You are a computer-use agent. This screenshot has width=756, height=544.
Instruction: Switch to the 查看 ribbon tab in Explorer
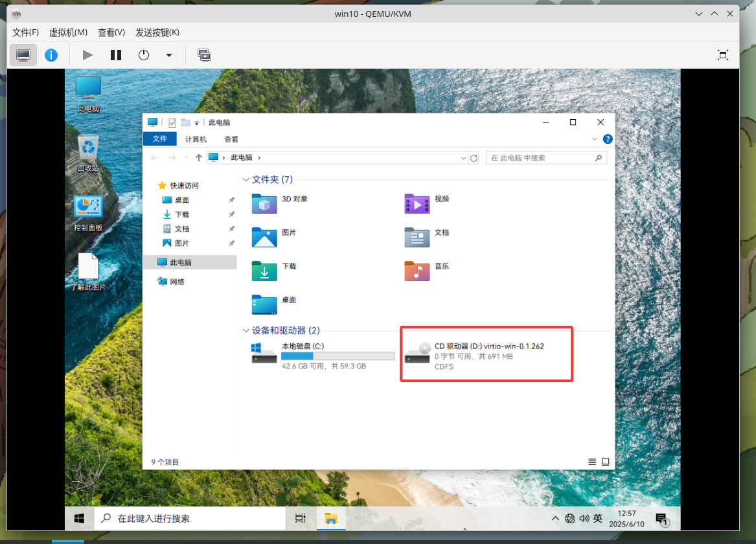tap(231, 139)
